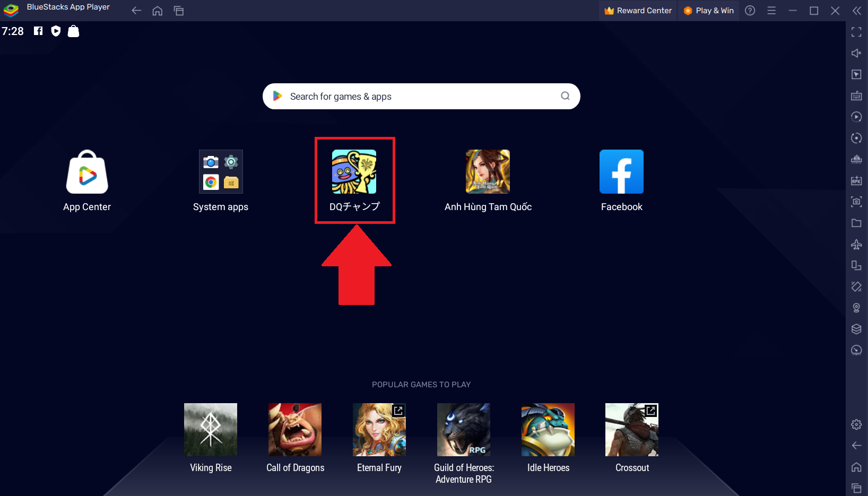868x496 pixels.
Task: Open the memory trim icon in sidebar
Action: coord(856,159)
